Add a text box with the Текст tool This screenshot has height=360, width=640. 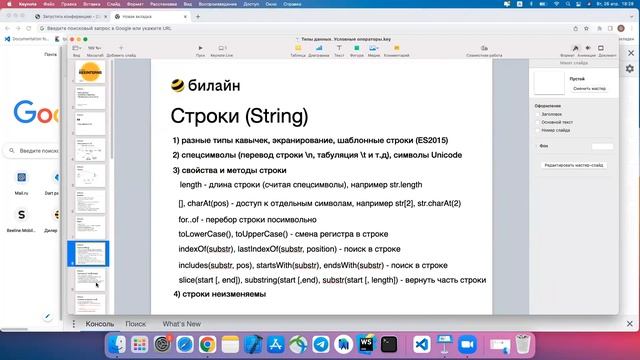[339, 48]
